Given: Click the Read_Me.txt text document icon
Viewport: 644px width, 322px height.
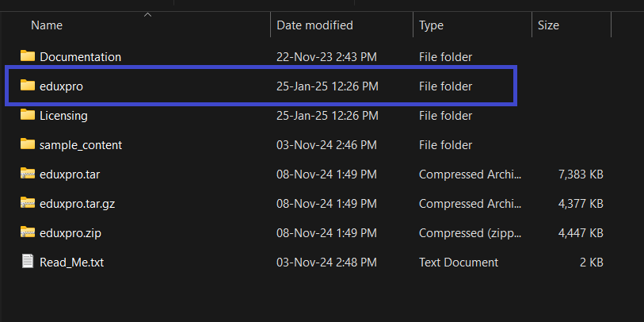Looking at the screenshot, I should 28,262.
